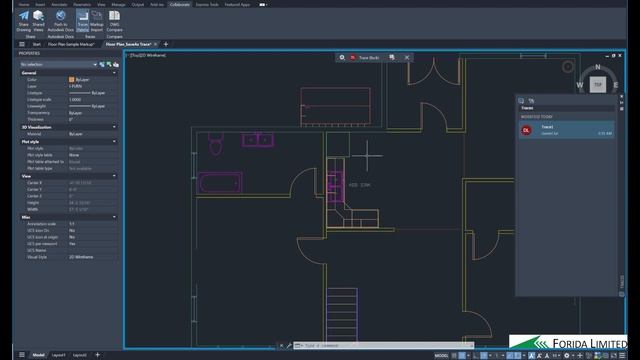
Task: Click the Trace zoom magnifier icon
Action: click(342, 58)
